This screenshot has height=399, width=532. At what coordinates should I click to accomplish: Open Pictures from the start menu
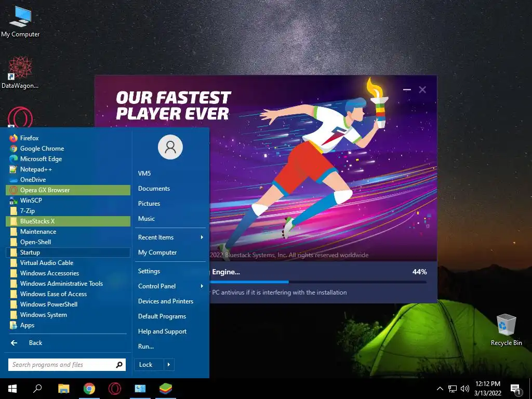click(x=170, y=204)
